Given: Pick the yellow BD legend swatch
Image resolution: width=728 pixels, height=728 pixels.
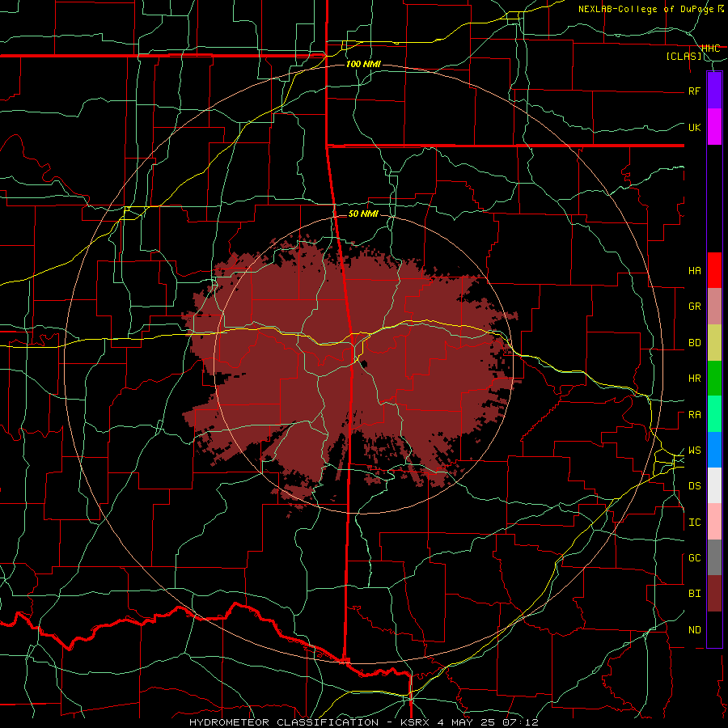Looking at the screenshot, I should tap(714, 343).
